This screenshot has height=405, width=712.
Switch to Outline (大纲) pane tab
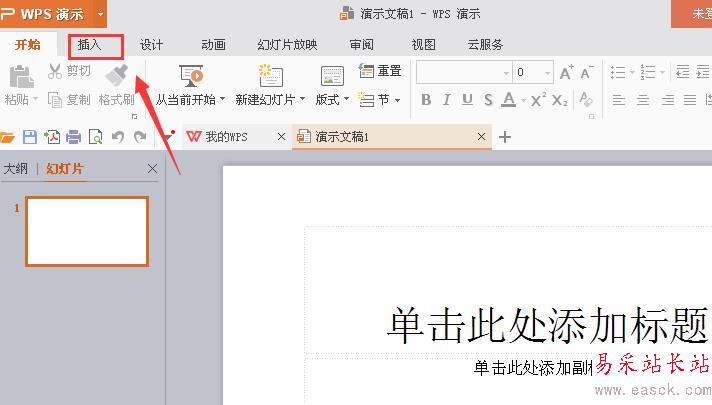[x=15, y=169]
